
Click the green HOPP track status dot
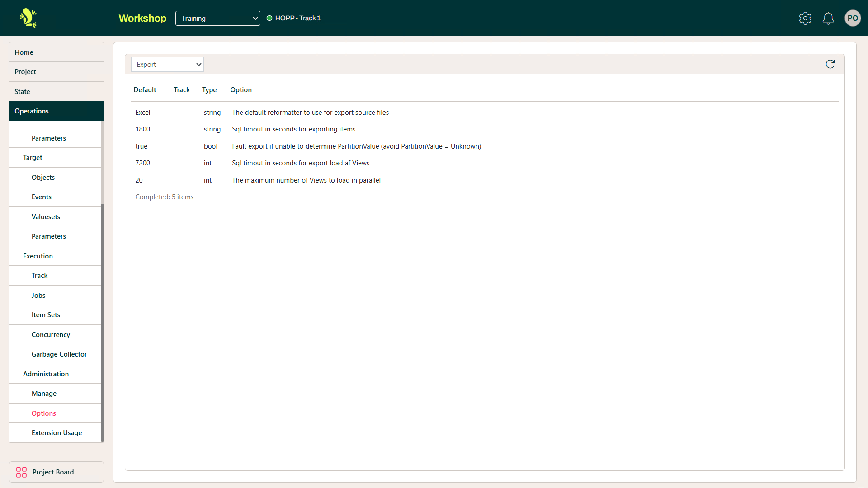[x=269, y=18]
